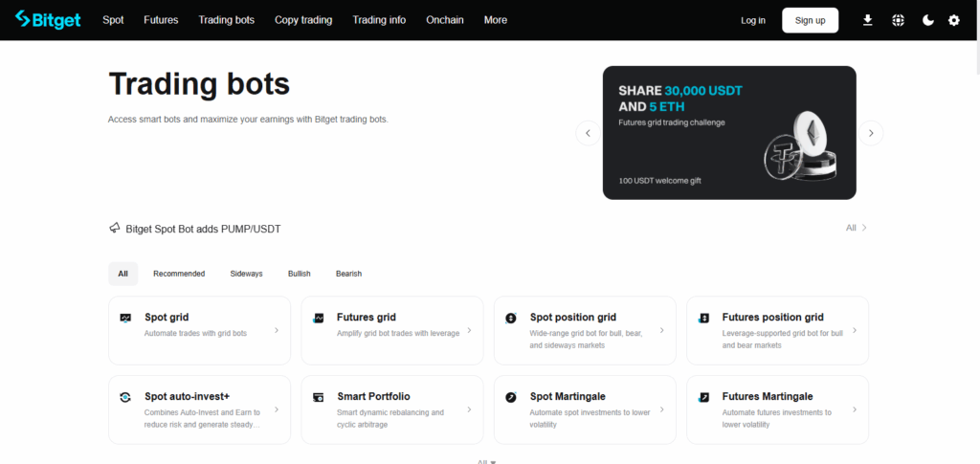Click the Futures grid title
The width and height of the screenshot is (980, 464).
pos(367,318)
